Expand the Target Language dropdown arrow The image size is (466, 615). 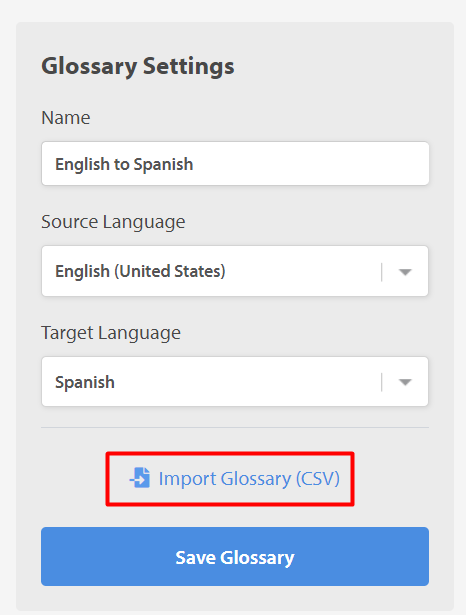coord(405,382)
